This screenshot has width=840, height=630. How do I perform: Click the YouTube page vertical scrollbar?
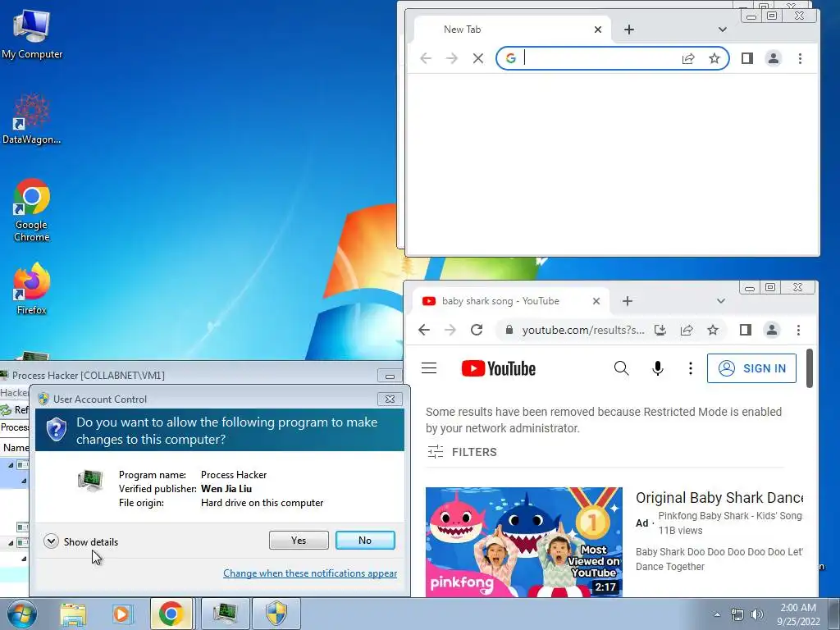click(810, 368)
